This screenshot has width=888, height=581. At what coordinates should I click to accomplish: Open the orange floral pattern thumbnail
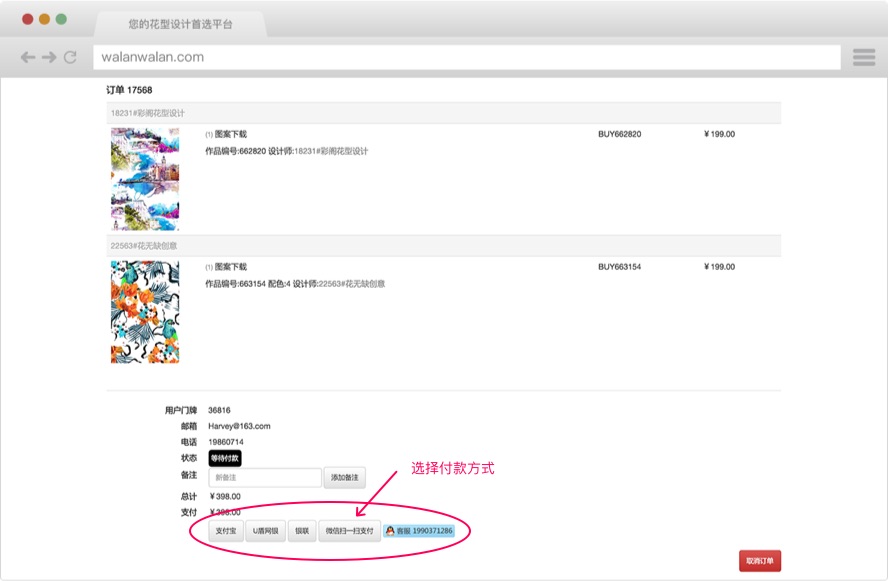[x=145, y=312]
